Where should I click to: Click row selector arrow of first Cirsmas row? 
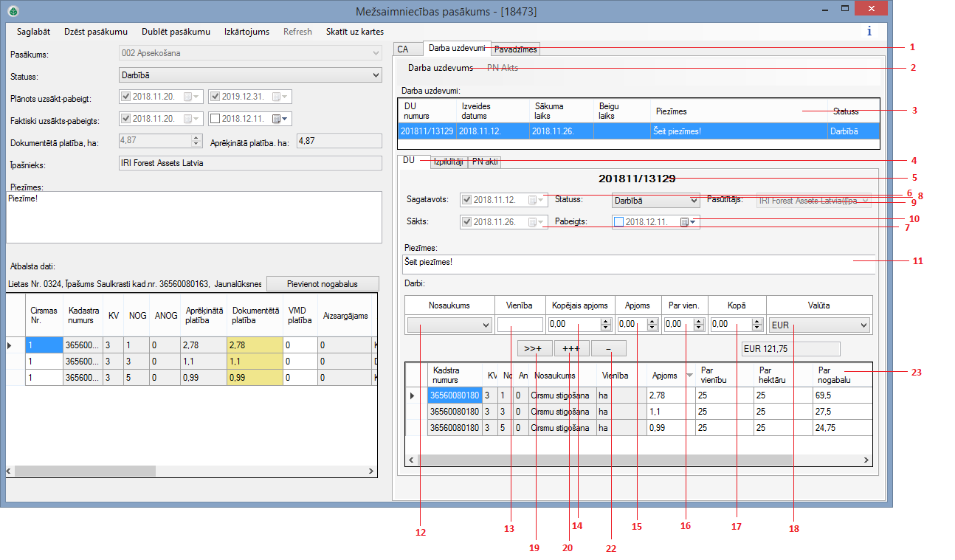(x=10, y=345)
